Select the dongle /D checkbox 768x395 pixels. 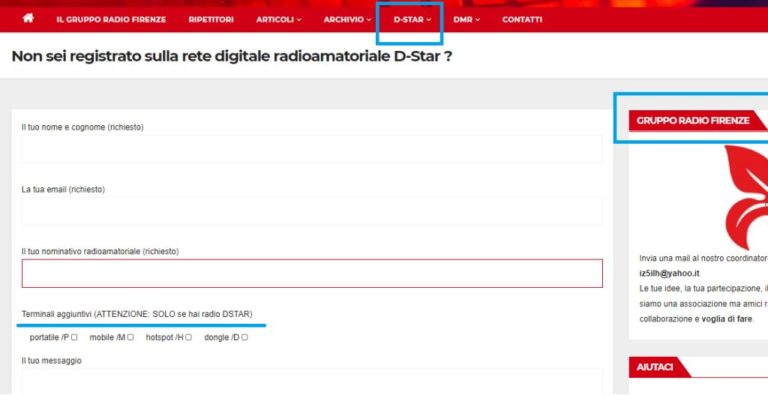(x=244, y=338)
